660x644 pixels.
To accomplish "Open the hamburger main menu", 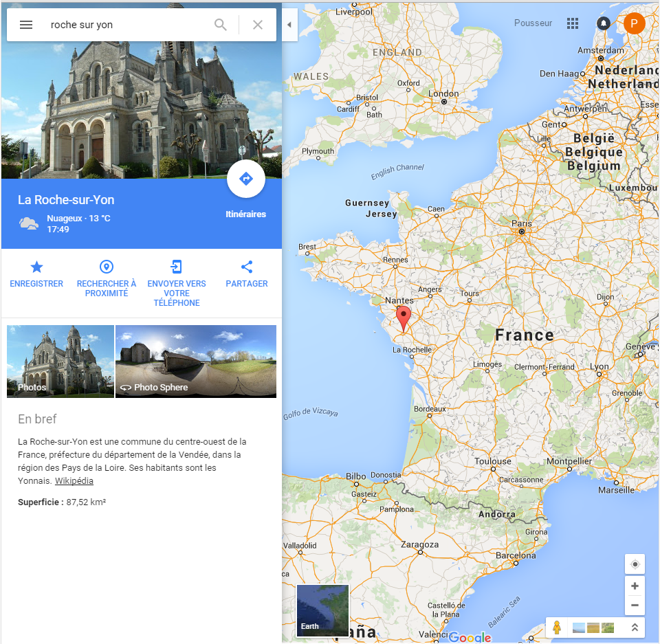I will tap(26, 25).
